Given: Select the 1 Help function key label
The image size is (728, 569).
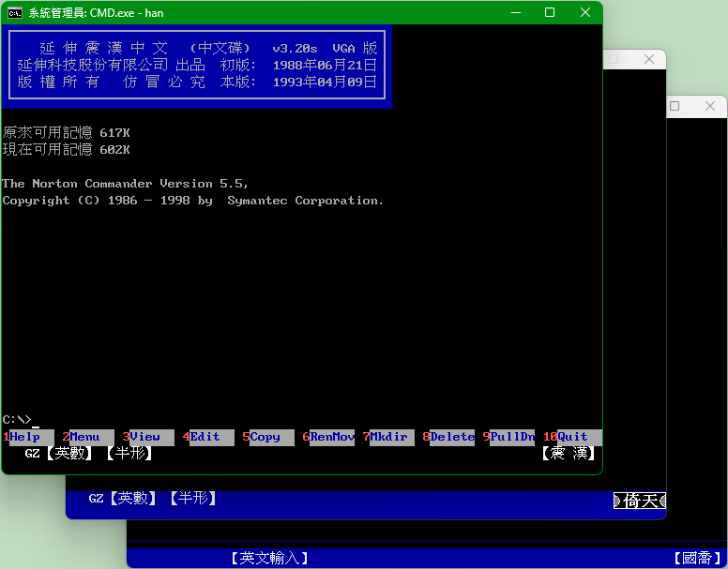Looking at the screenshot, I should tap(28, 438).
